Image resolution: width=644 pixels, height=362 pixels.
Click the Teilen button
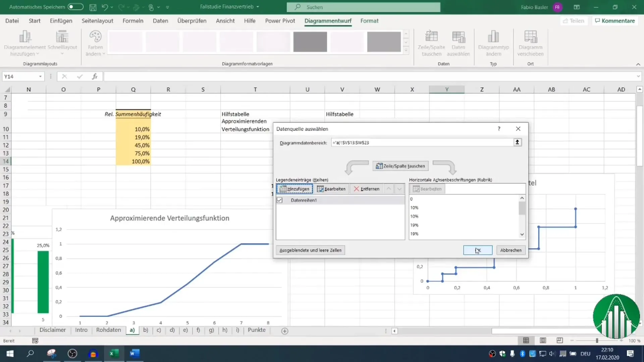click(x=574, y=21)
